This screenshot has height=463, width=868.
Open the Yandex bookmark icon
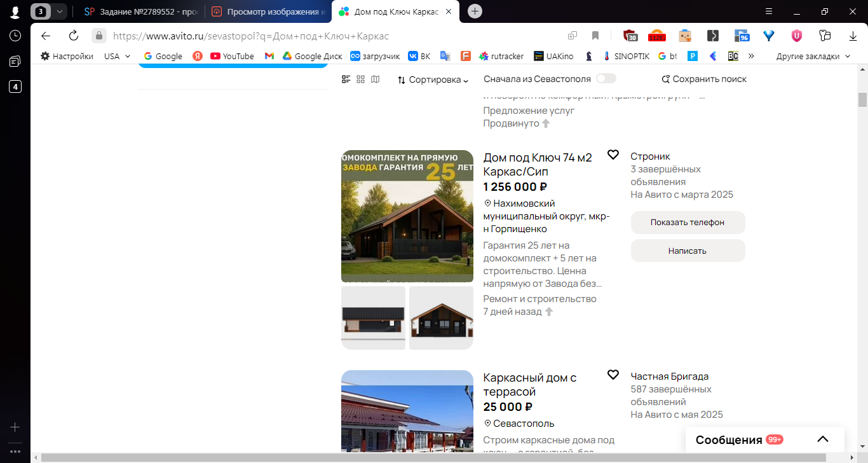tap(198, 56)
